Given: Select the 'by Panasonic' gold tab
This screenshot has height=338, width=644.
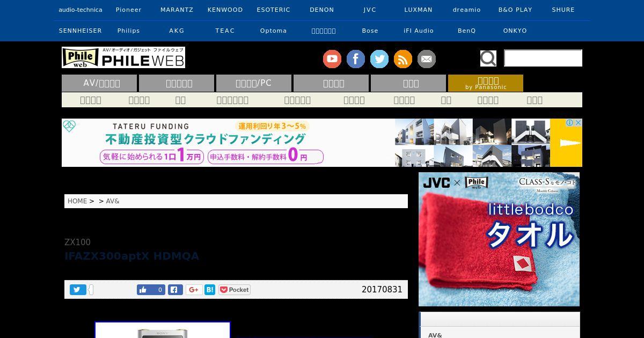Looking at the screenshot, I should (486, 83).
